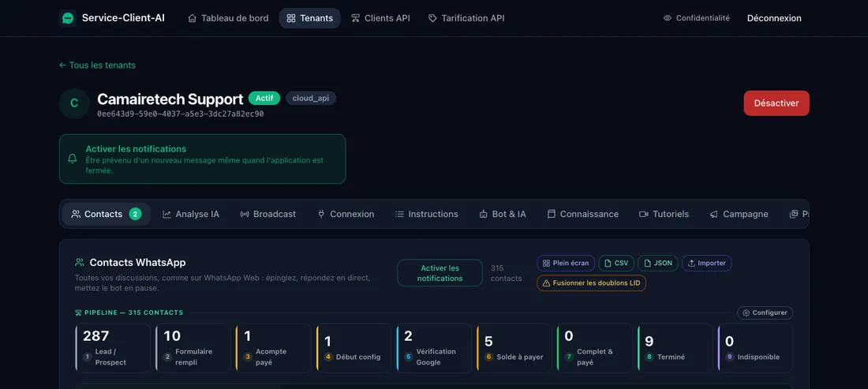Image resolution: width=868 pixels, height=389 pixels.
Task: Go back via Tous les tenants link
Action: pyautogui.click(x=97, y=65)
